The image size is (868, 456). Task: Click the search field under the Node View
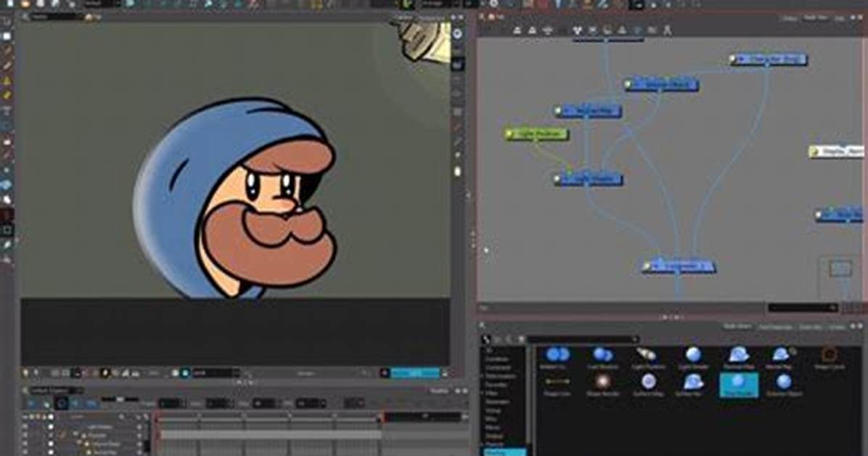(x=802, y=307)
